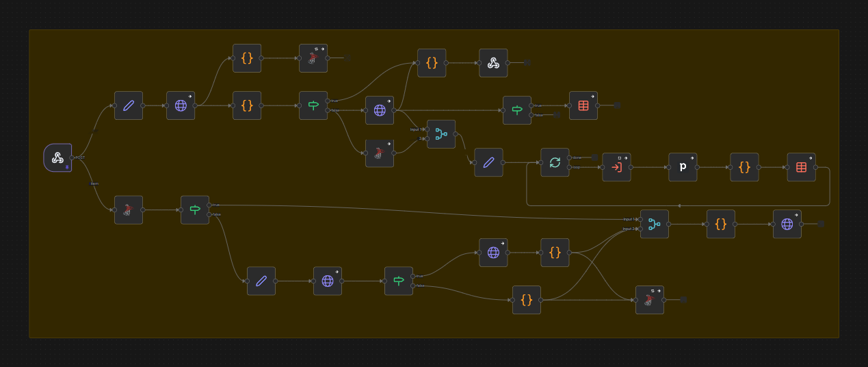
Task: Select the topmost Code node feeding the red database node
Action: coord(247,58)
